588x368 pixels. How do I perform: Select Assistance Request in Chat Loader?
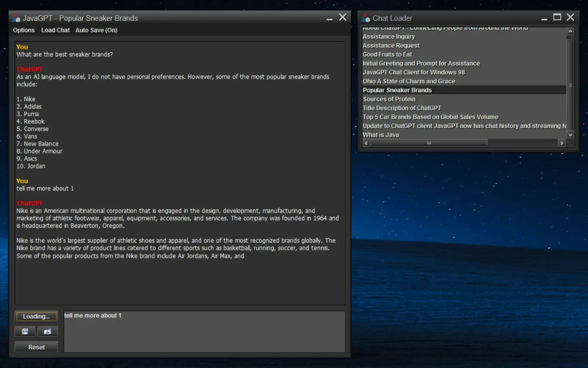464,46
